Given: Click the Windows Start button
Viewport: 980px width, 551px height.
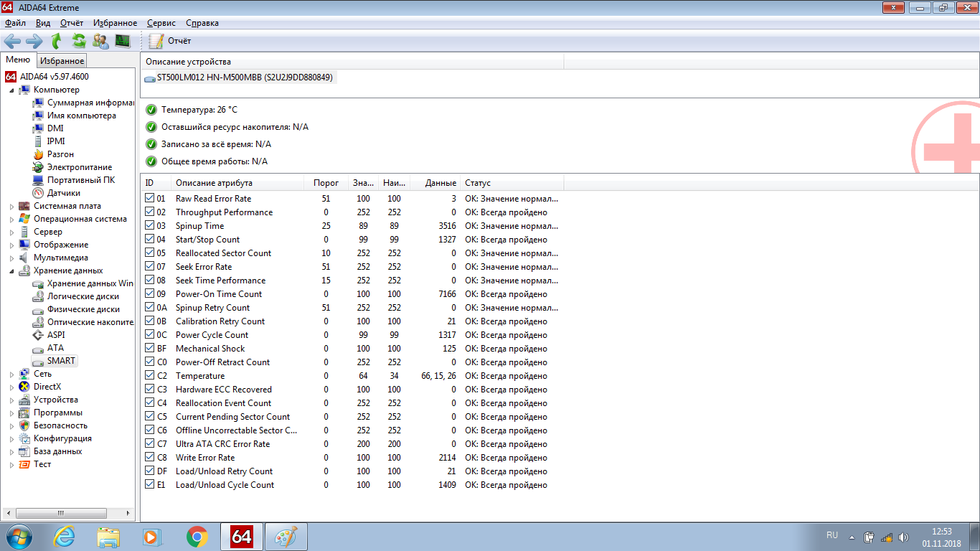Looking at the screenshot, I should 19,536.
